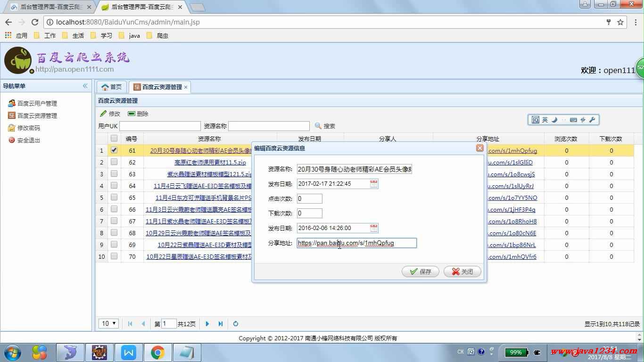Focus the 下载次数 input field
Viewport: 644px width, 362px height.
click(310, 213)
